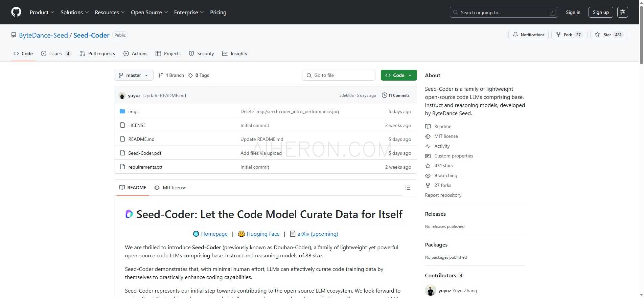Open the Projects tab
This screenshot has height=298, width=644.
click(168, 54)
